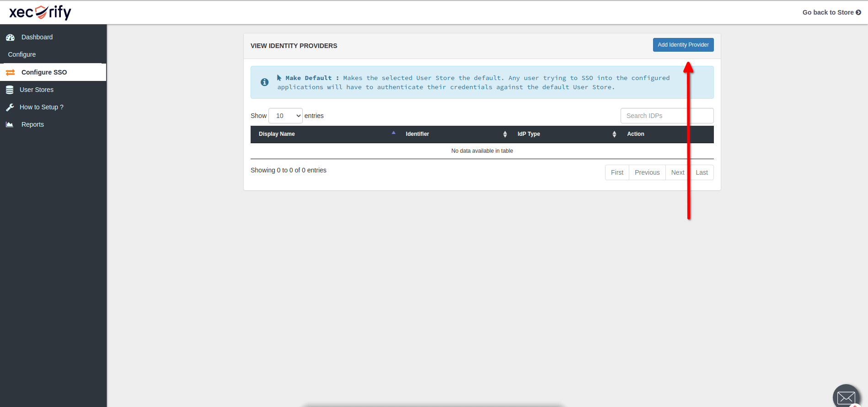This screenshot has width=868, height=407.
Task: Click the VIEW IDENTITY PROVIDERS heading
Action: pyautogui.click(x=294, y=46)
